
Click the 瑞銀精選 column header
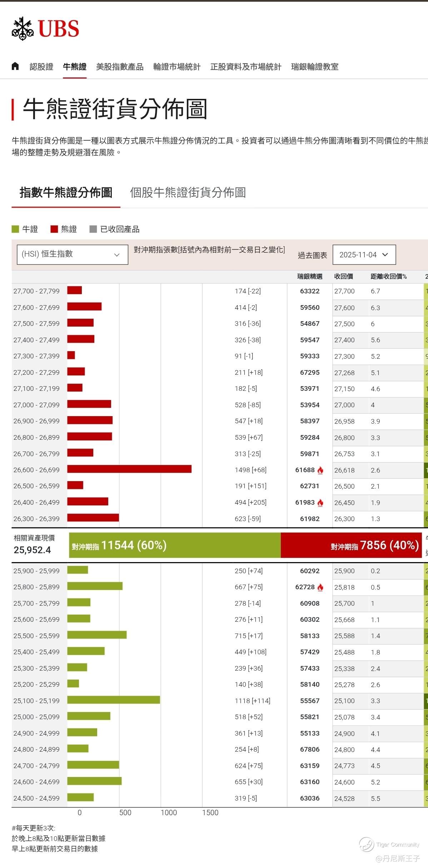pos(310,277)
